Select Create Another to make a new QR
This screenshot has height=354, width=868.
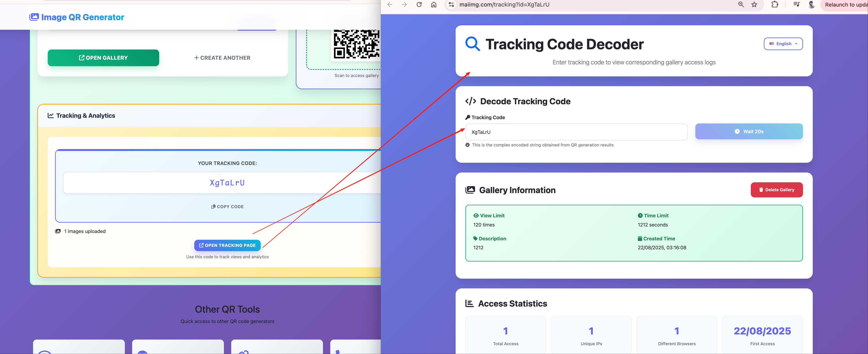222,58
